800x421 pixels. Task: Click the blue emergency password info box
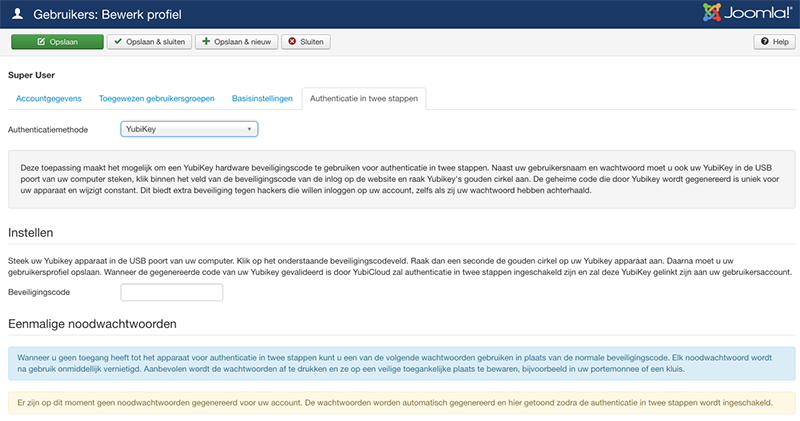[x=400, y=363]
